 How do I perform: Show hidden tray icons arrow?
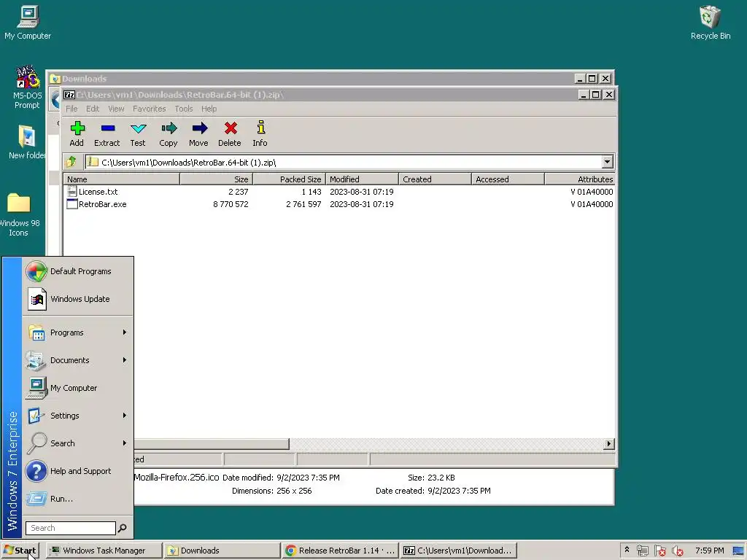coord(627,550)
